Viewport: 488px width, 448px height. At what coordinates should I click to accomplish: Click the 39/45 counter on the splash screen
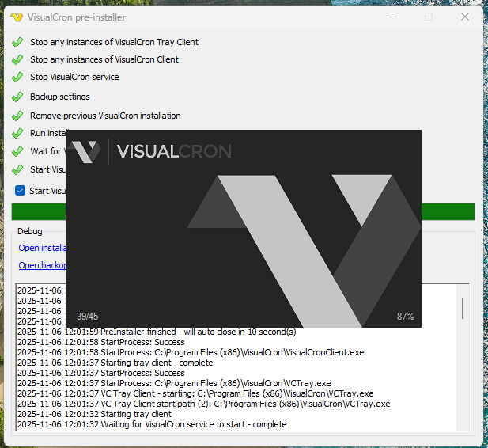[87, 317]
